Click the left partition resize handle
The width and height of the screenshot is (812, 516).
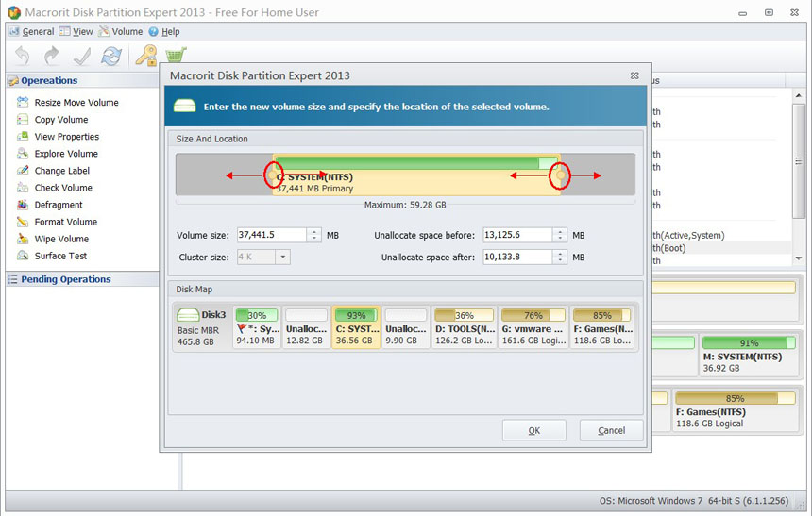click(x=273, y=175)
